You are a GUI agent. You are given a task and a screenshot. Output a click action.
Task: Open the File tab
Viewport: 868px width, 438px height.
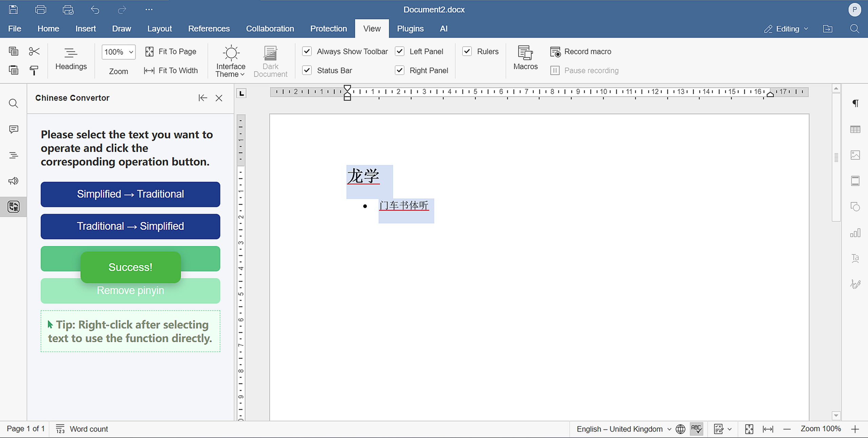pyautogui.click(x=15, y=29)
